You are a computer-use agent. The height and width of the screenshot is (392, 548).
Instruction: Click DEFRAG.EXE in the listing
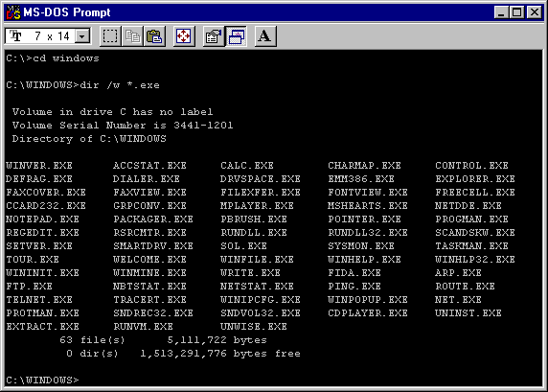(x=39, y=179)
